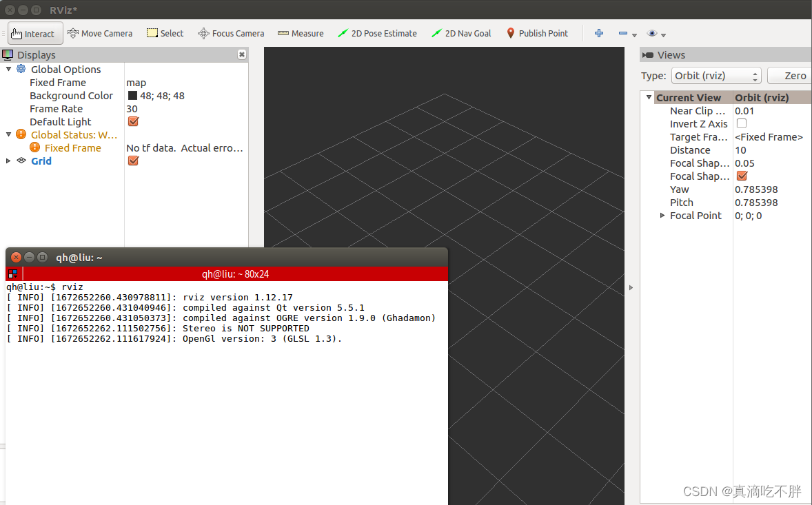Select the Interact tool
812x505 pixels.
pyautogui.click(x=36, y=34)
